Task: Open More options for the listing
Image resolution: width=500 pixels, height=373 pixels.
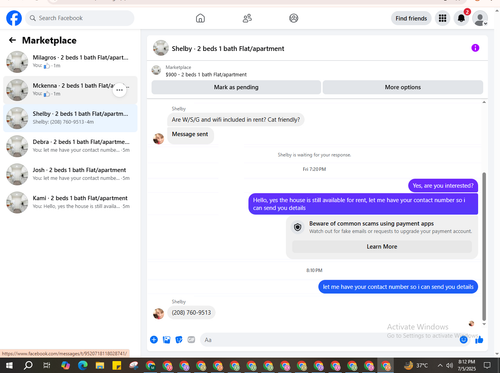Action: [403, 87]
